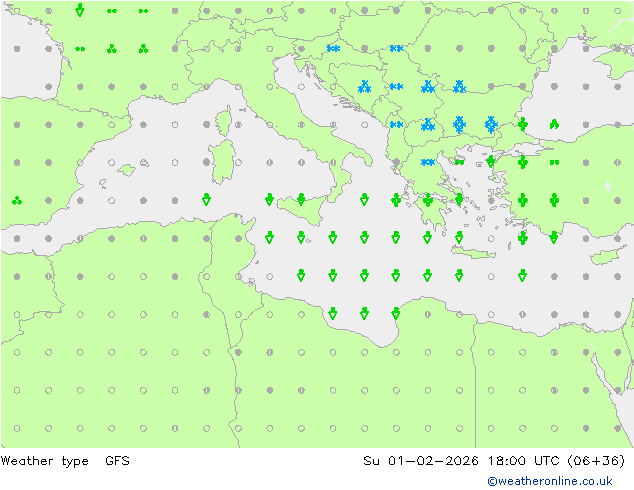Select the green shower symbol south of Sardinia
The height and width of the screenshot is (490, 634).
206,199
